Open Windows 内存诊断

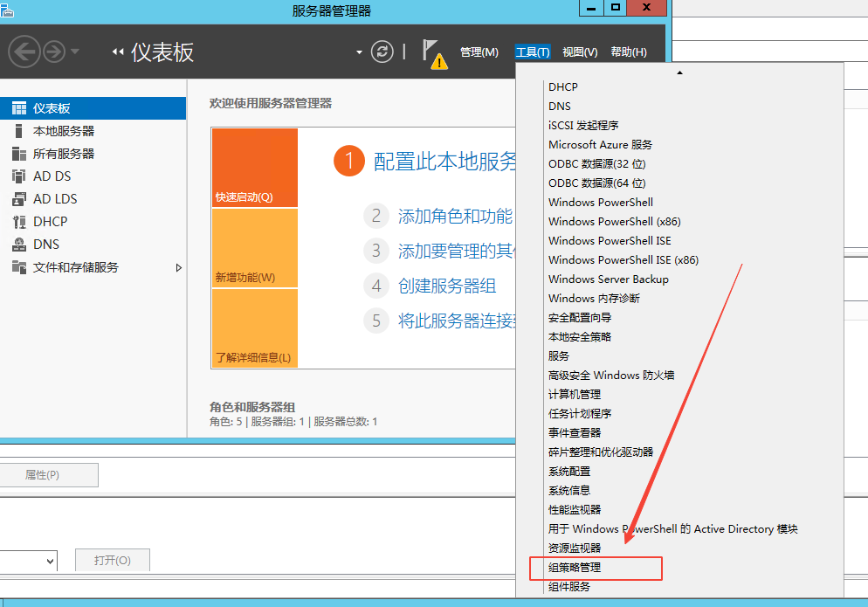594,299
